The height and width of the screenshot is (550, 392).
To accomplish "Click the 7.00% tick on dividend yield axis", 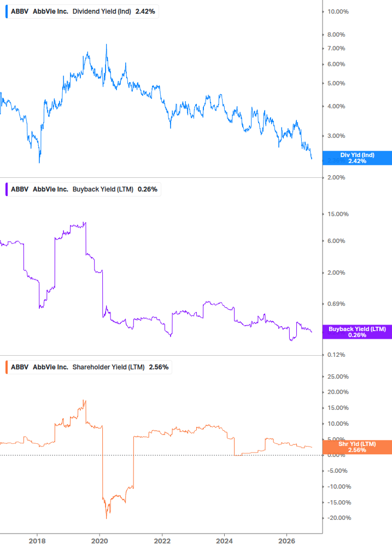I will 336,48.
